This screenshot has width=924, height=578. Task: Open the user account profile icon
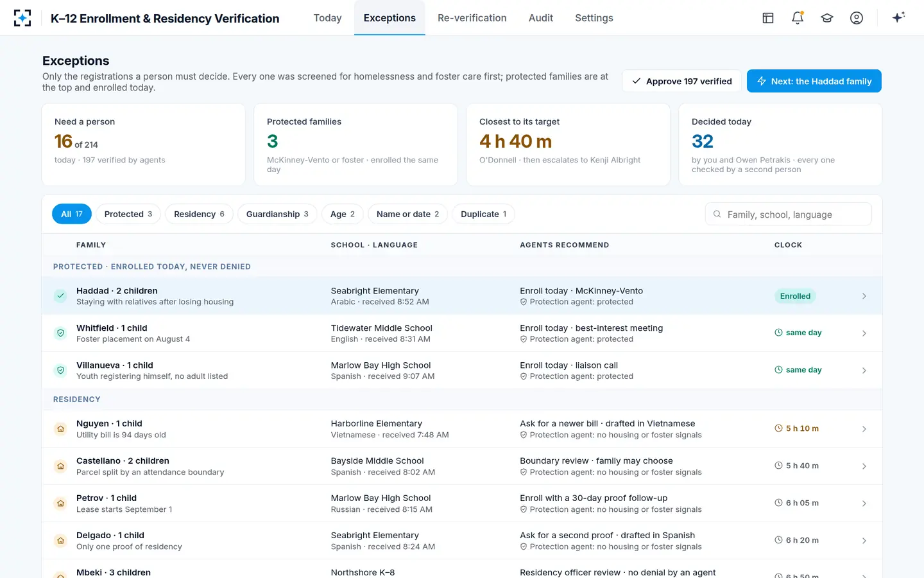click(x=857, y=18)
